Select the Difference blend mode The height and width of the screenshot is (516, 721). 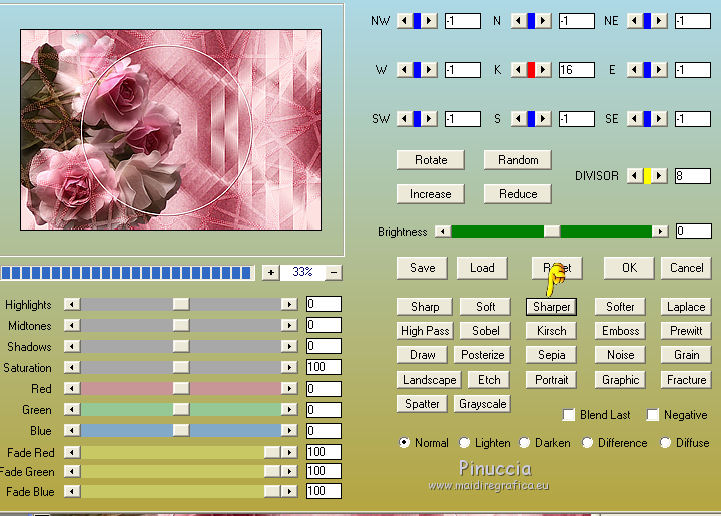click(x=587, y=442)
